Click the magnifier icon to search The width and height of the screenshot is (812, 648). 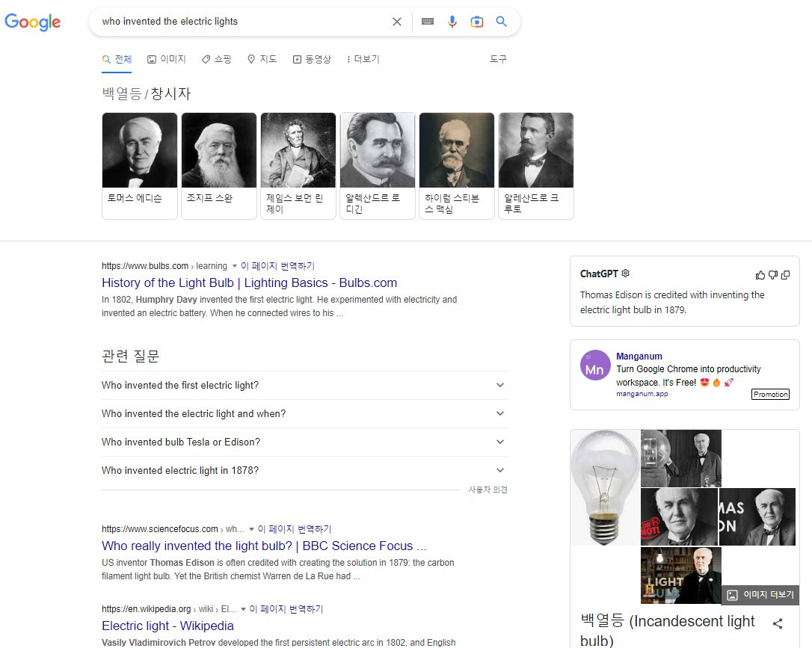tap(502, 22)
